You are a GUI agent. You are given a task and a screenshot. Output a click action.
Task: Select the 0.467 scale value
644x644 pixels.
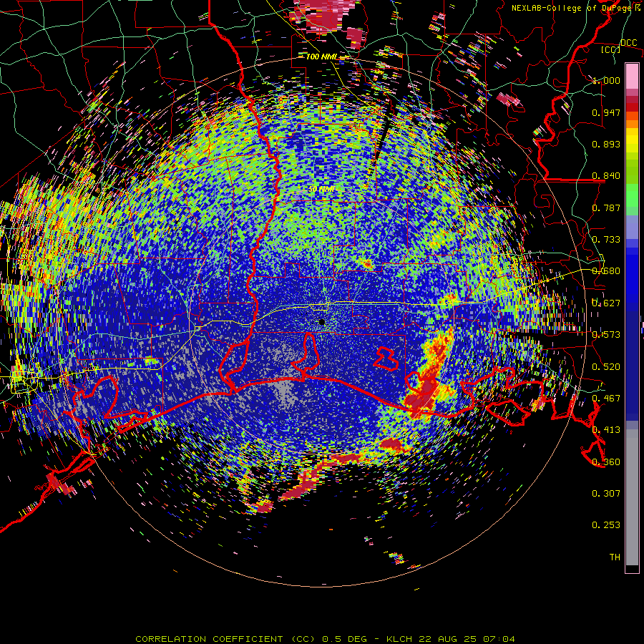[606, 399]
